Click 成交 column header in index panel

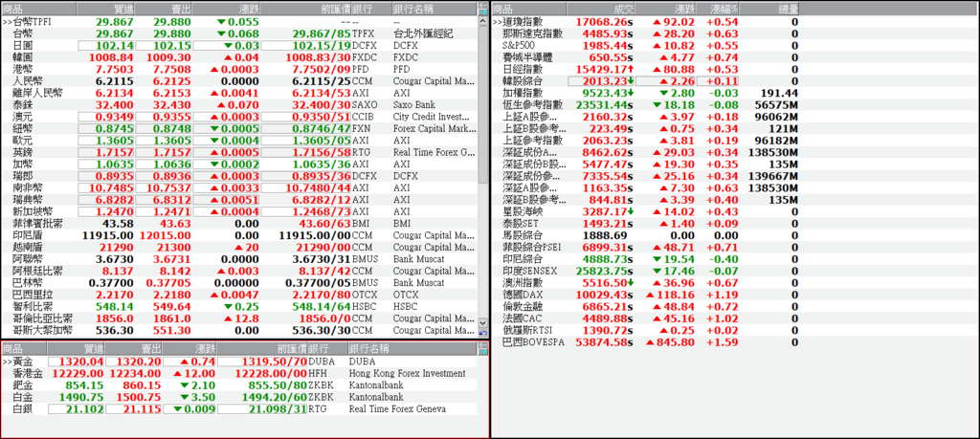coord(600,9)
